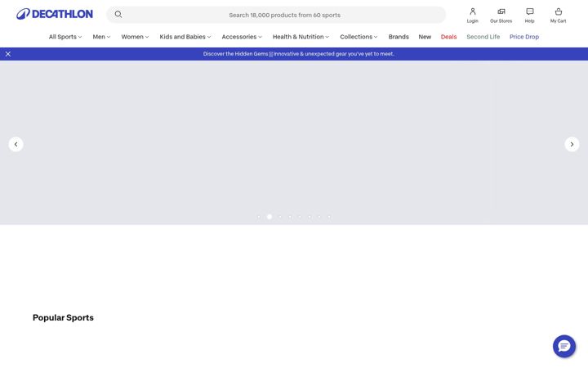Viewport: 588px width, 368px height.
Task: Click the Decathlon logo
Action: pyautogui.click(x=55, y=14)
